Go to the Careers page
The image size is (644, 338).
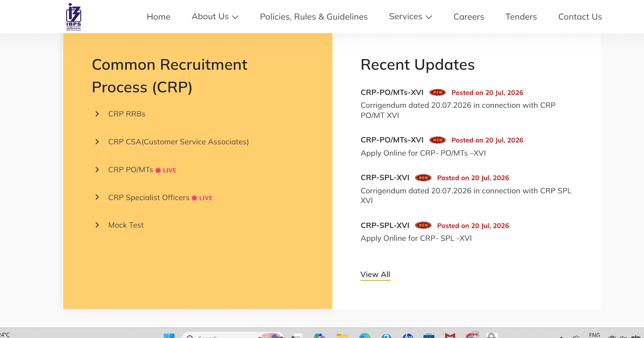point(469,17)
